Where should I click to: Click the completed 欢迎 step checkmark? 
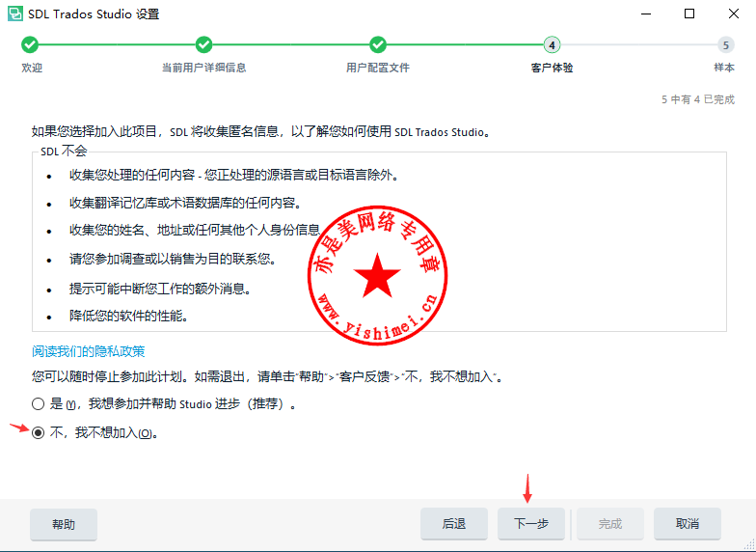click(30, 45)
